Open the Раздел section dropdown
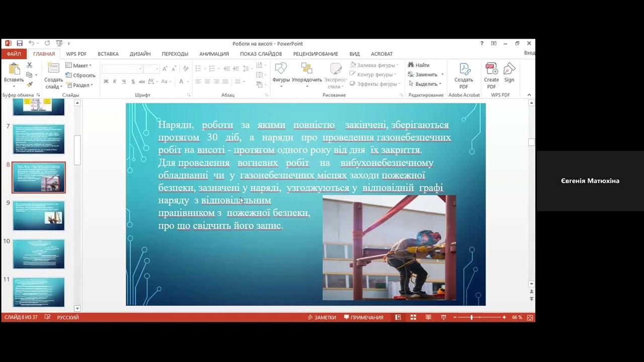Viewport: 644px width, 362px height. click(79, 85)
